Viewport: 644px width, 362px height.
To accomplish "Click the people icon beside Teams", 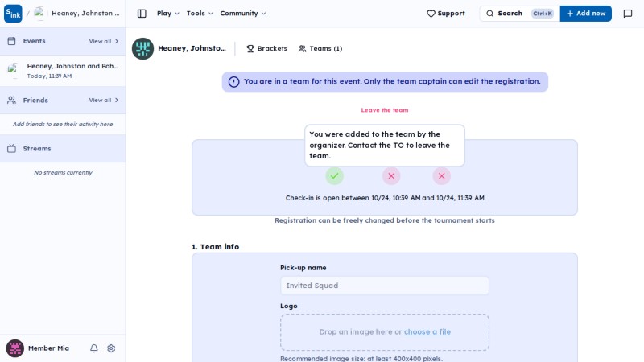I will click(x=302, y=49).
